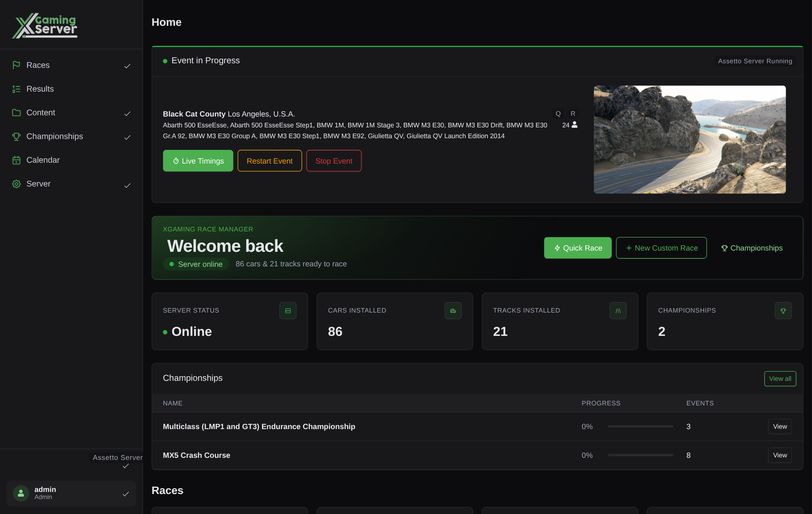The width and height of the screenshot is (812, 514).
Task: Open the Assetto Server selector chevron
Action: click(126, 466)
